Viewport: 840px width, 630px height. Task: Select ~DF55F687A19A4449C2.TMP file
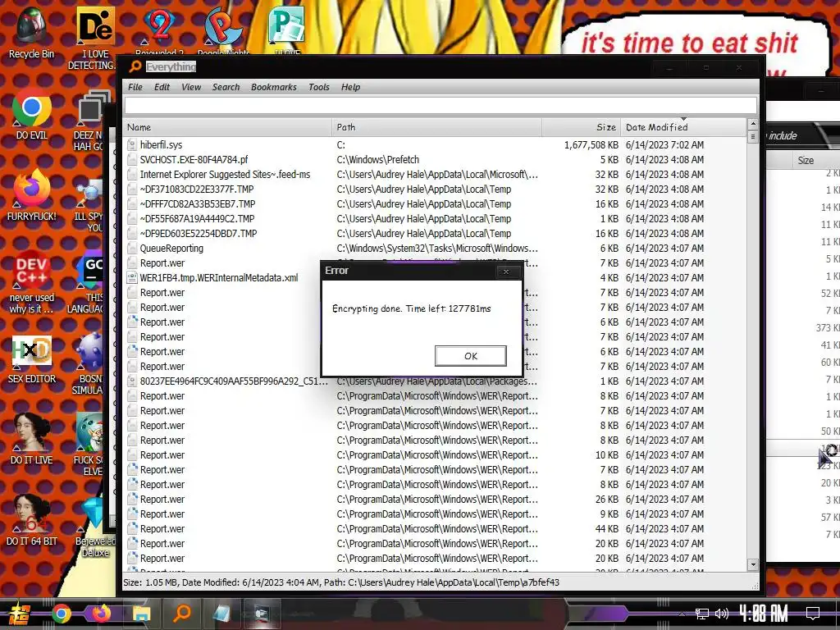click(197, 218)
